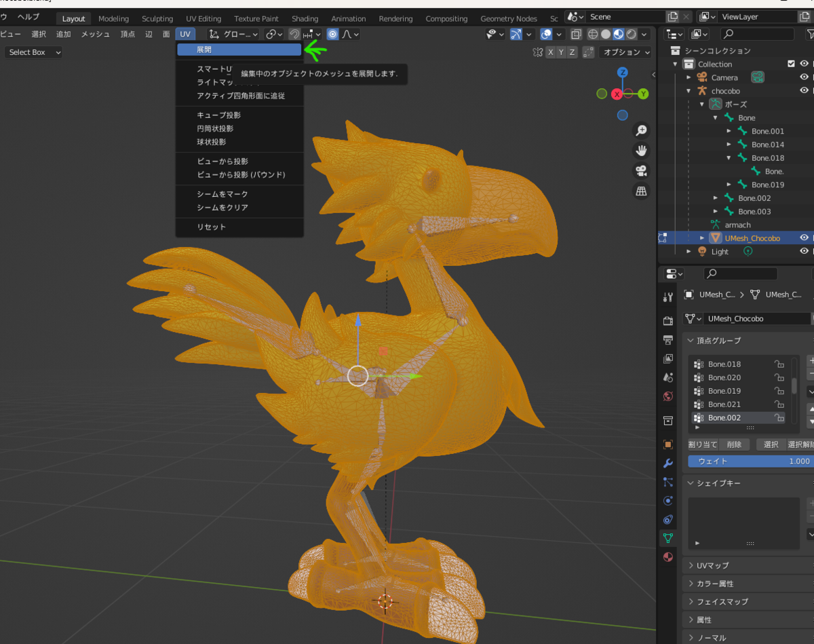
Task: Click the green Y axis gizmo
Action: tap(643, 94)
